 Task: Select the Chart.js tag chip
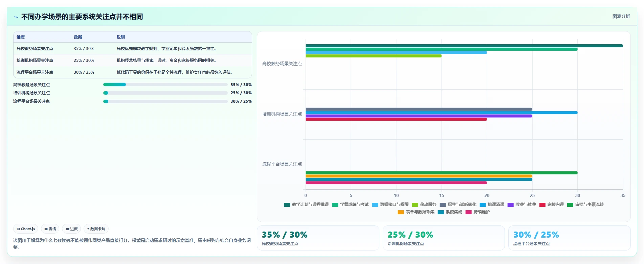coord(26,229)
